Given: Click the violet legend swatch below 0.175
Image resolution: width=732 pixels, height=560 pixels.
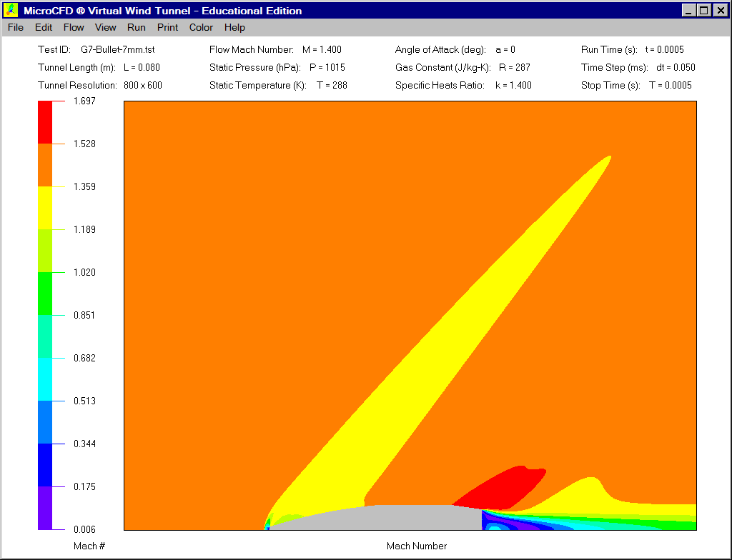Looking at the screenshot, I should click(x=45, y=508).
